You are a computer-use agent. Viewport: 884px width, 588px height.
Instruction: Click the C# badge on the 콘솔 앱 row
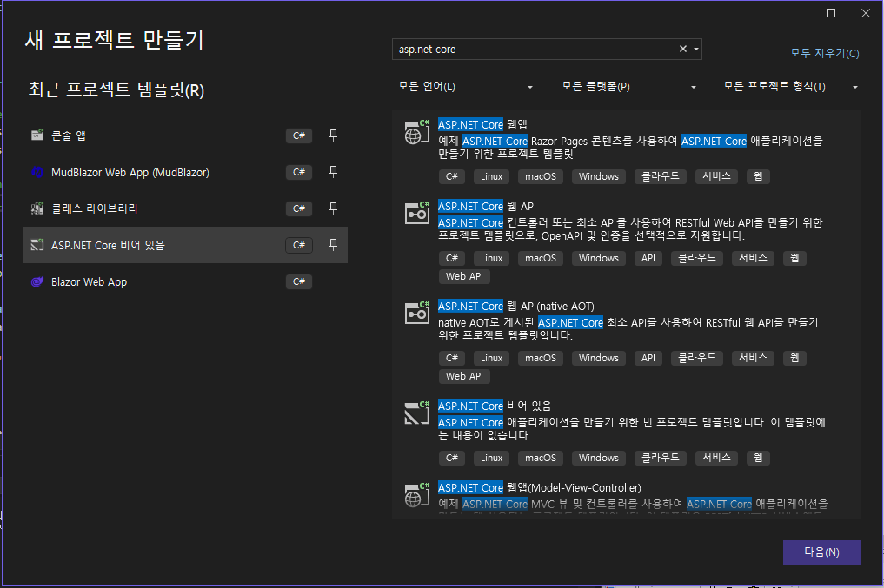(299, 135)
